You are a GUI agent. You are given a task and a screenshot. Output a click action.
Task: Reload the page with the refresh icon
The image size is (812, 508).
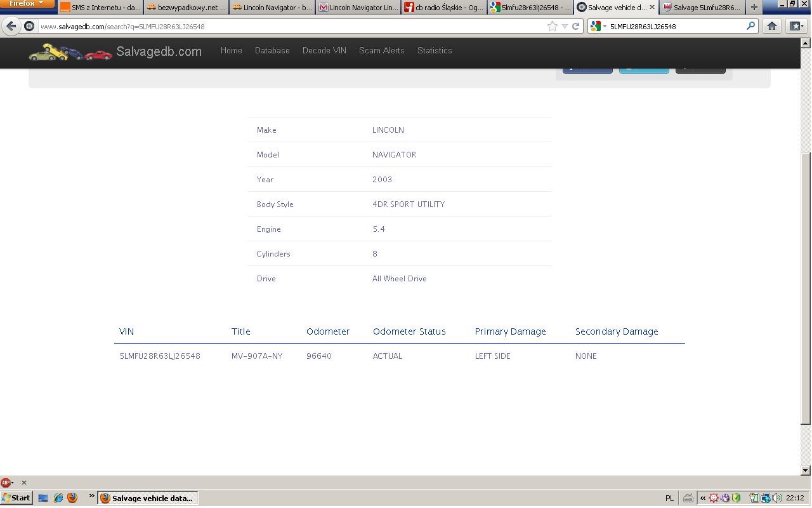tap(575, 26)
